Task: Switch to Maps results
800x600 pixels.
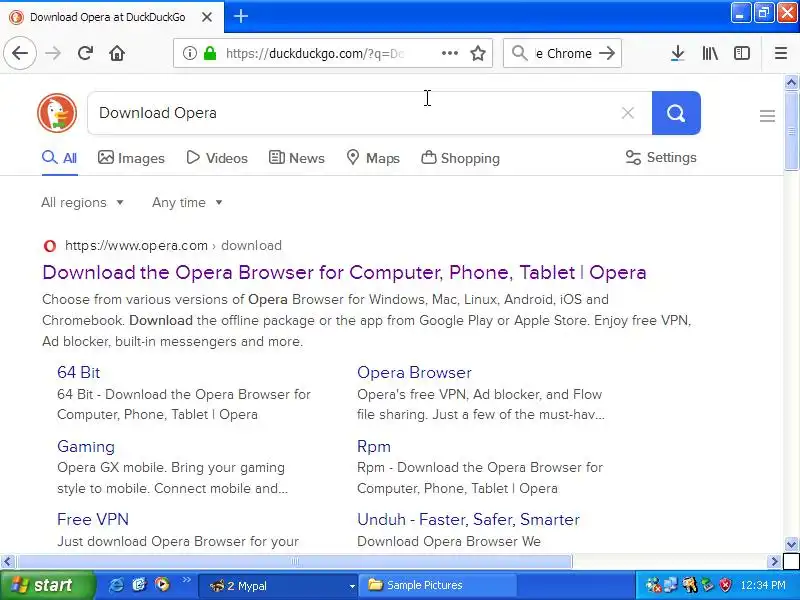Action: [373, 158]
